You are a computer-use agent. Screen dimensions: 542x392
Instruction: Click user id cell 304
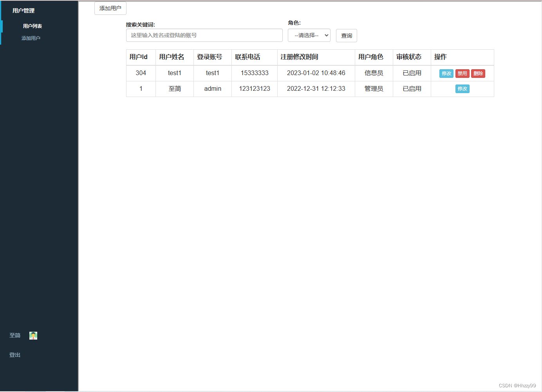141,73
